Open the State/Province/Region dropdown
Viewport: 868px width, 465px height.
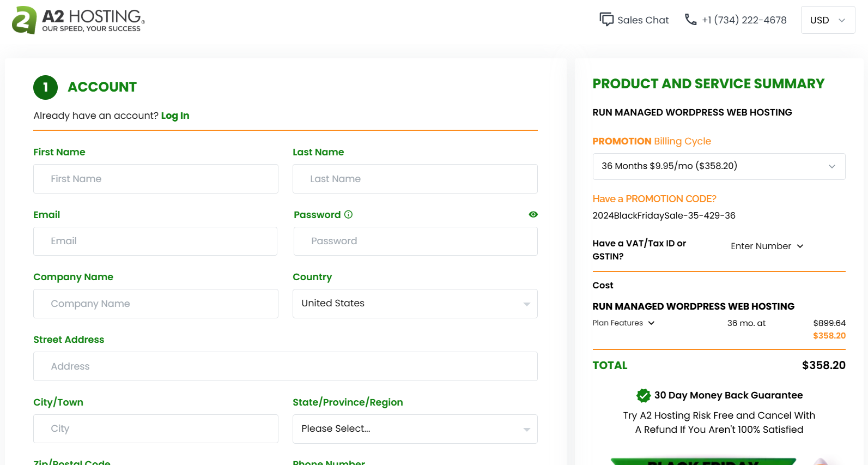click(x=415, y=429)
